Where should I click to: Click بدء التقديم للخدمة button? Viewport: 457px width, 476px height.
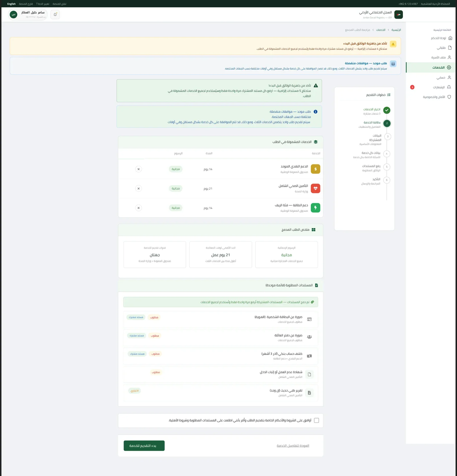click(144, 446)
